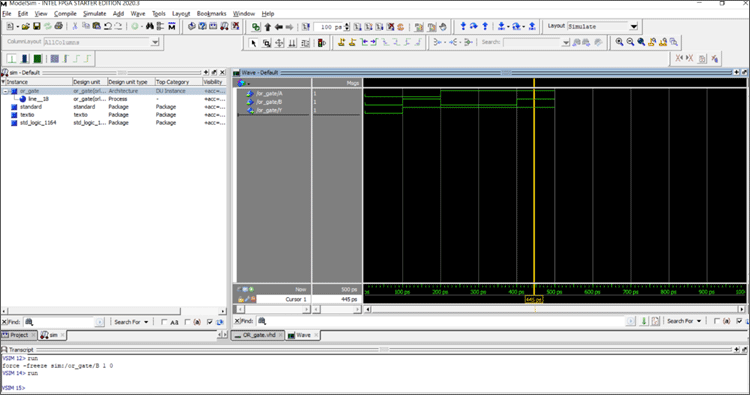Select /or_gate/B signal in wave list
The width and height of the screenshot is (750, 395).
click(x=269, y=102)
